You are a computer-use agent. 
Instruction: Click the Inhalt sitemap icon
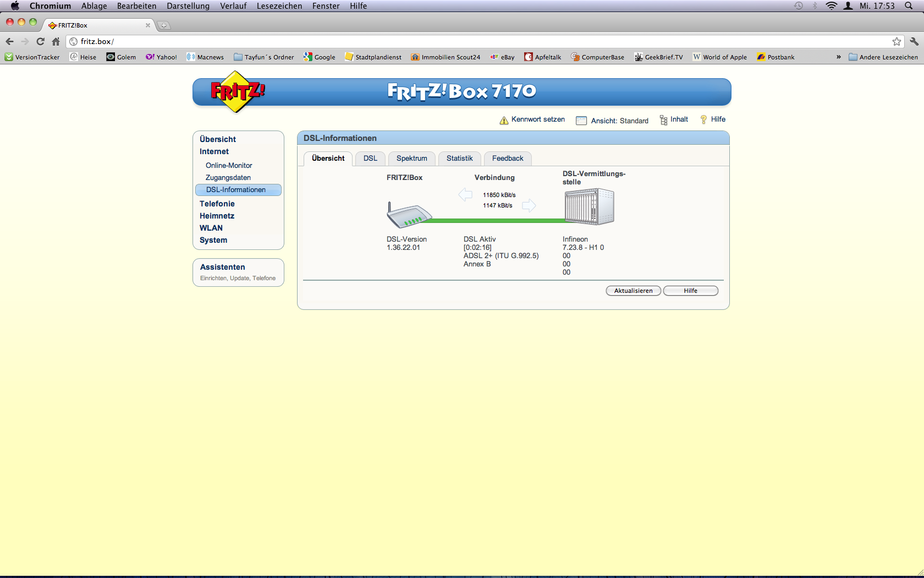[x=663, y=120]
